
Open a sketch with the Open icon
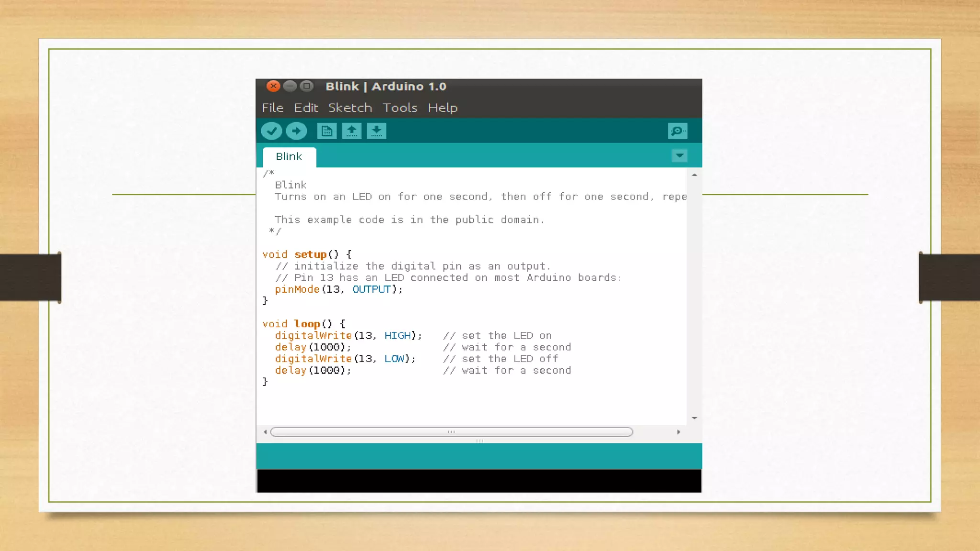(352, 131)
